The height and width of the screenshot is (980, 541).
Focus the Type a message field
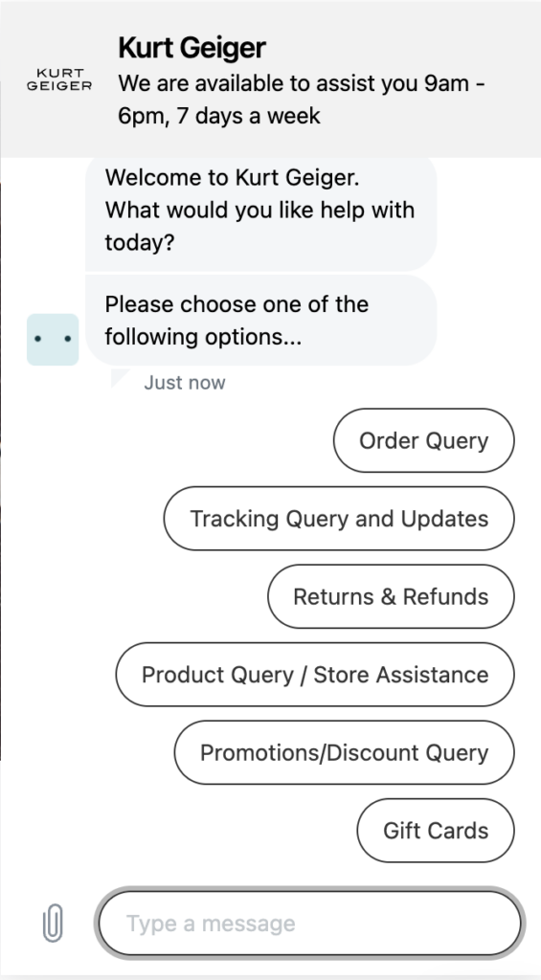(309, 924)
